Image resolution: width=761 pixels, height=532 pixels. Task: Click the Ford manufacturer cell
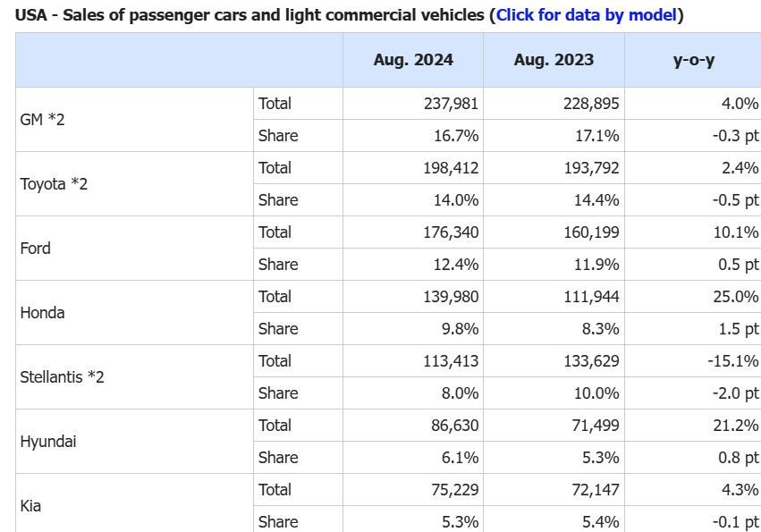[36, 248]
